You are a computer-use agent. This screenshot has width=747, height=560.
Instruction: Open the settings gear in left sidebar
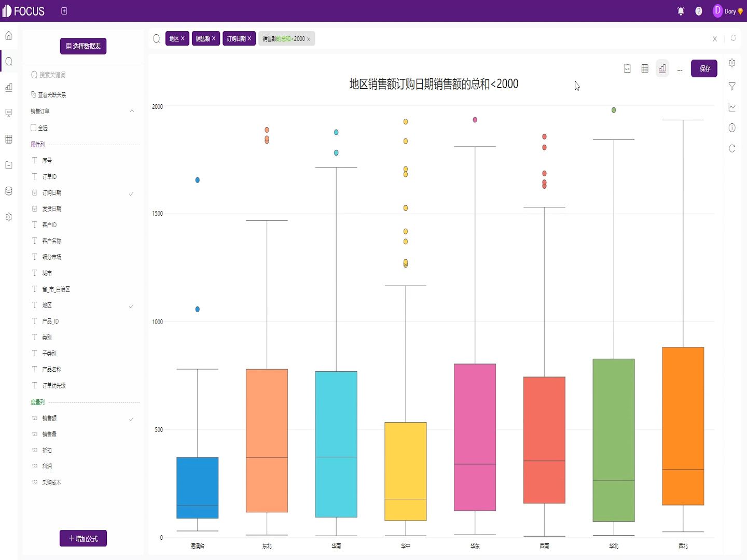point(9,217)
